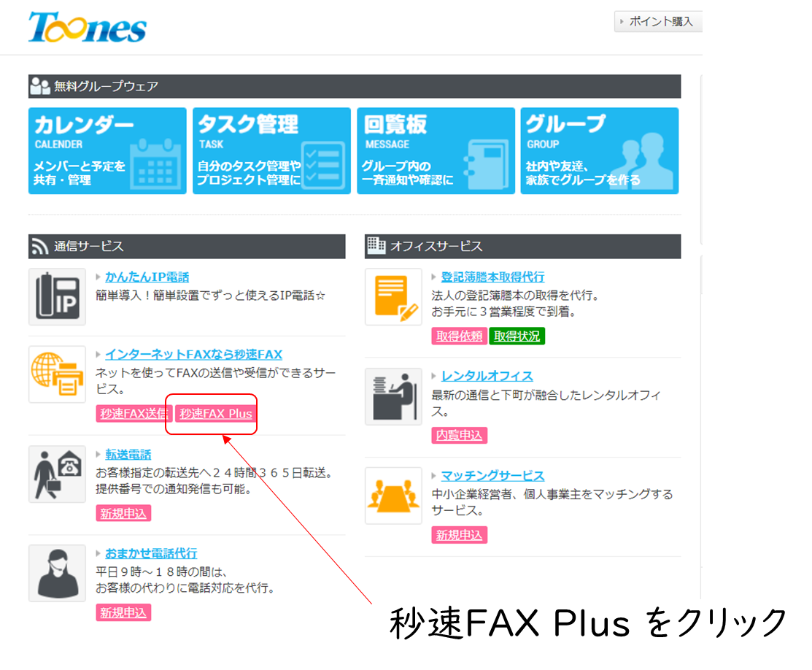Screen dimensions: 812x670
Task: Click the meeting table icon for マッチングサービス
Action: [393, 496]
